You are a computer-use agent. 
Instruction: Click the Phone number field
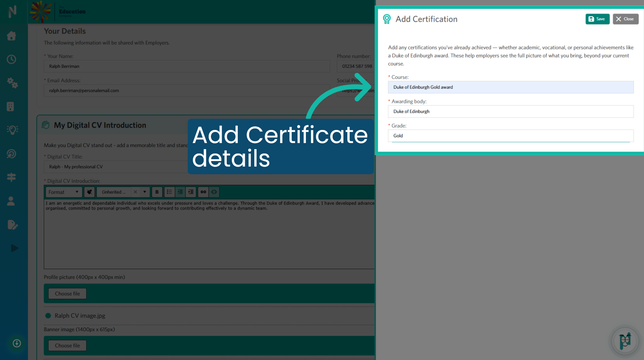356,66
